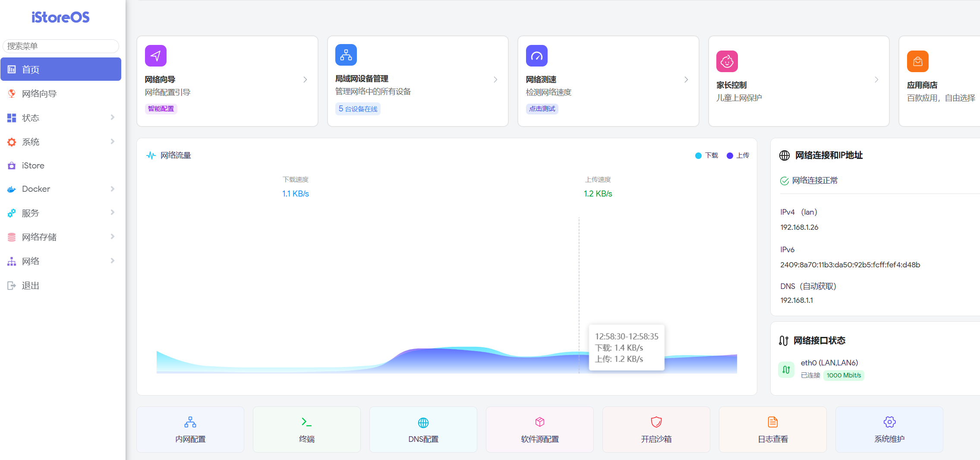
Task: Expand the Docker sidebar submenu
Action: [x=60, y=189]
